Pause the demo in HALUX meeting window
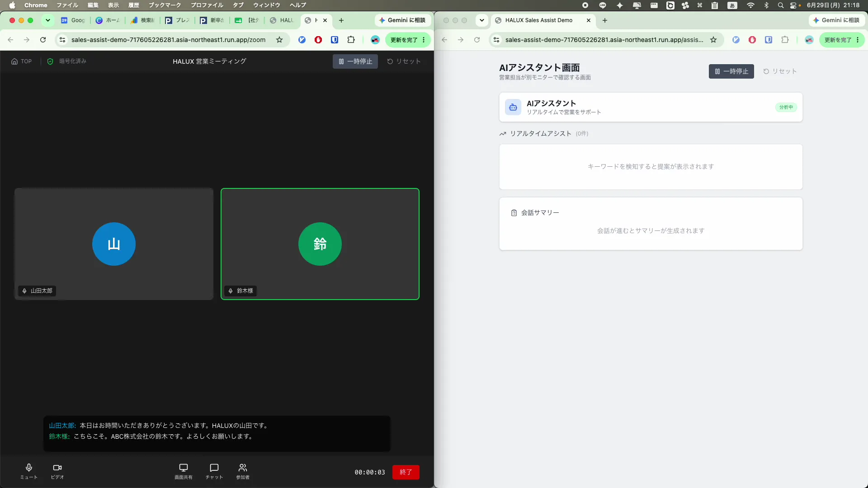 point(355,61)
